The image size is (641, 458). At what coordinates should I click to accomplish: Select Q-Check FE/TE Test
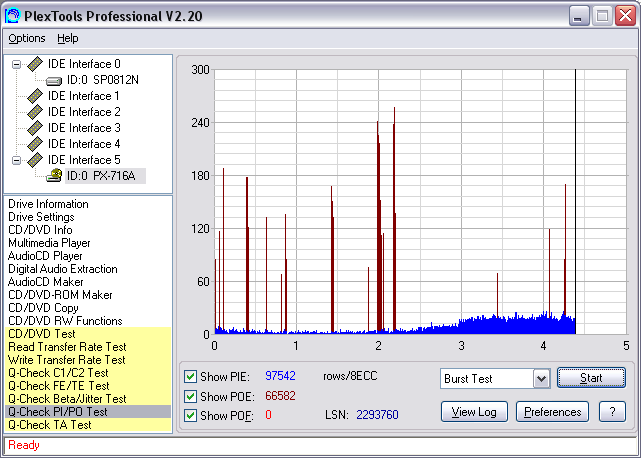pyautogui.click(x=88, y=386)
